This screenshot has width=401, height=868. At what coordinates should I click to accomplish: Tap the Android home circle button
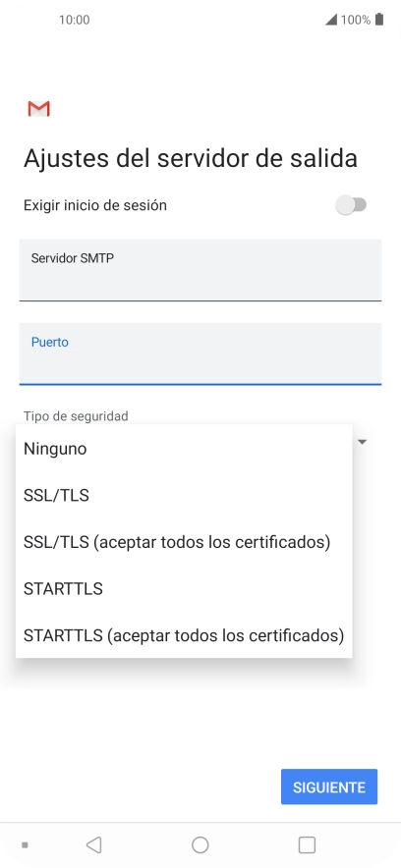click(x=200, y=844)
